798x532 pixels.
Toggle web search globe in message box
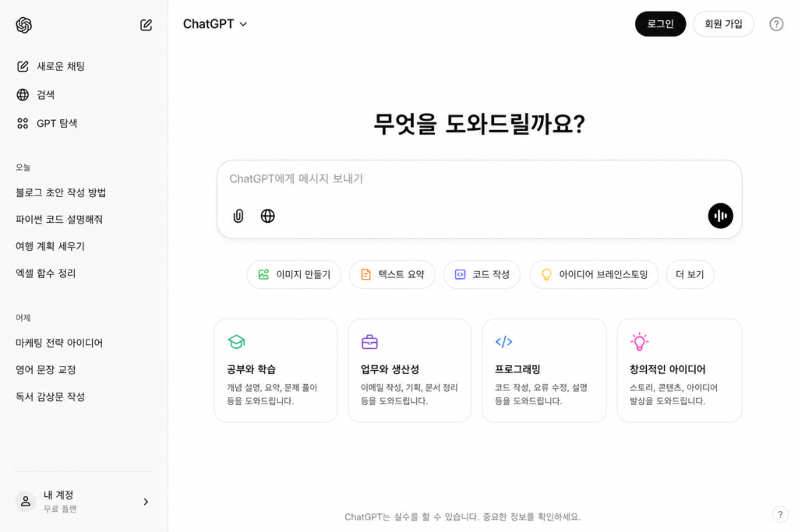(268, 217)
